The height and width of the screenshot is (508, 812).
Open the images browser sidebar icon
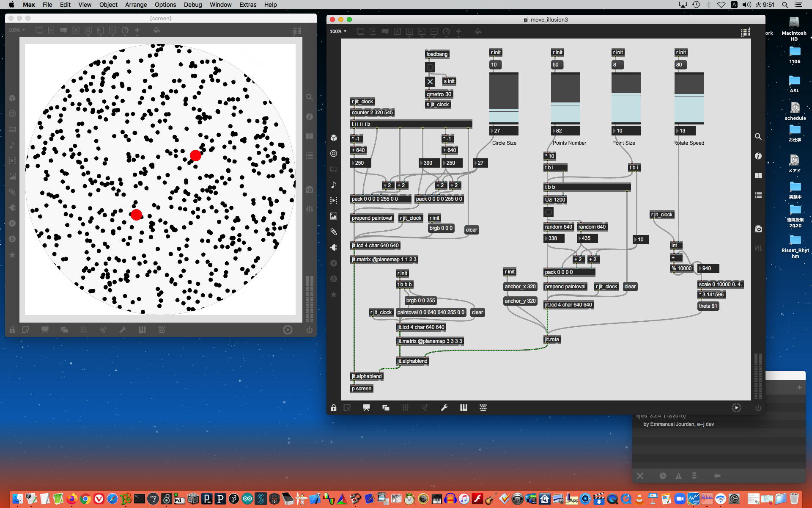click(334, 216)
